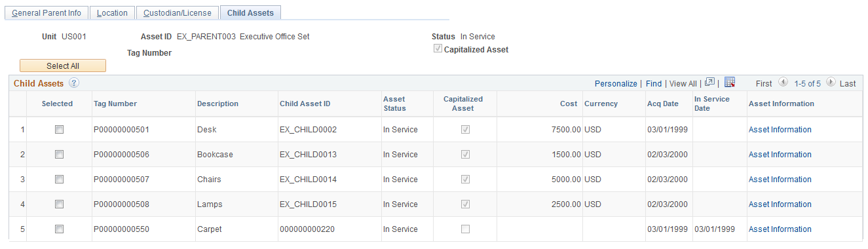This screenshot has width=868, height=249.
Task: Toggle Capitalized Asset checkbox for Lamps
Action: [x=465, y=204]
